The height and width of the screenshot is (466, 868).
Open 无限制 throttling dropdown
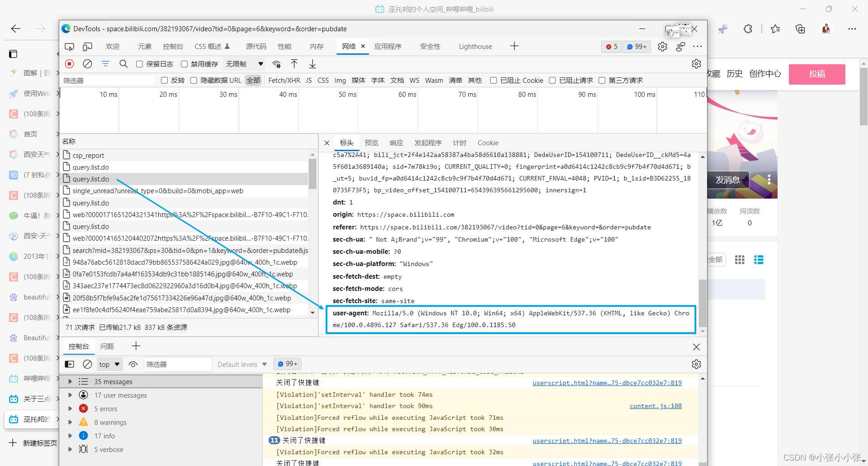245,64
